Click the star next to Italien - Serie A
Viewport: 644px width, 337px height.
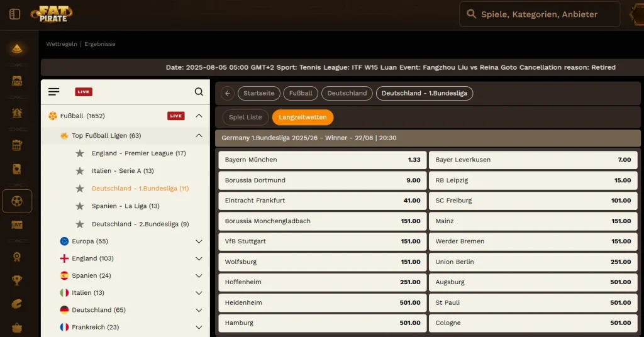click(x=80, y=171)
